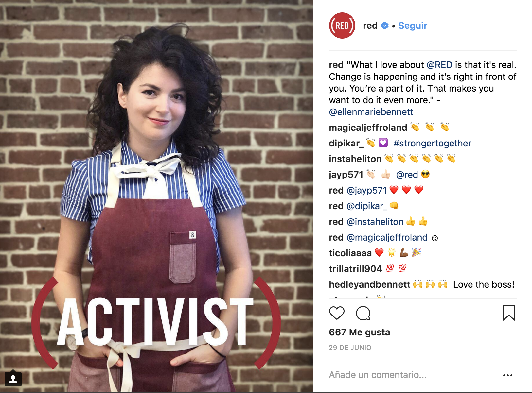Screen dimensions: 532x393
Task: Open the #strongertogether hashtag
Action: pos(432,143)
